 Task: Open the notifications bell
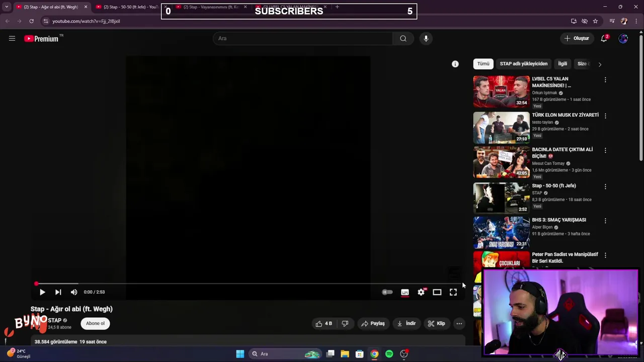pyautogui.click(x=604, y=38)
